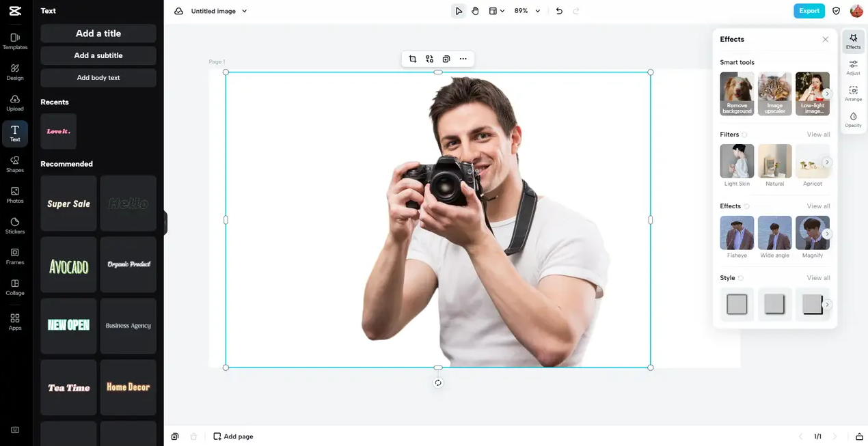
Task: Select the crop tool above the image
Action: click(413, 59)
